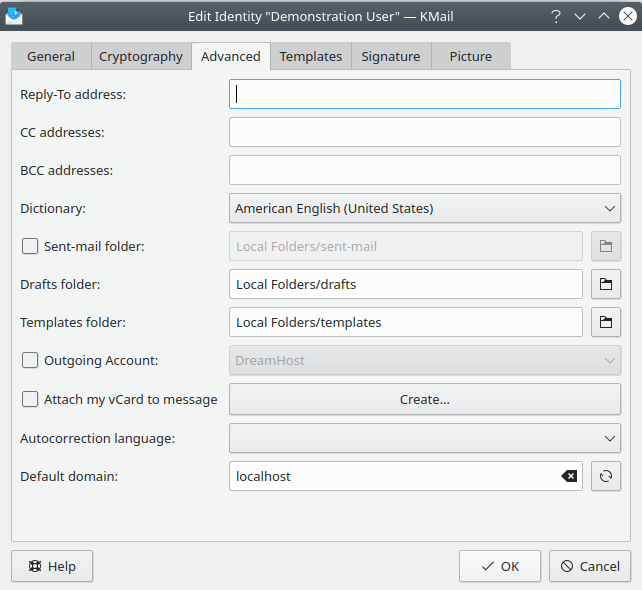642x590 pixels.
Task: Open the Dictionary language dropdown
Action: (424, 208)
